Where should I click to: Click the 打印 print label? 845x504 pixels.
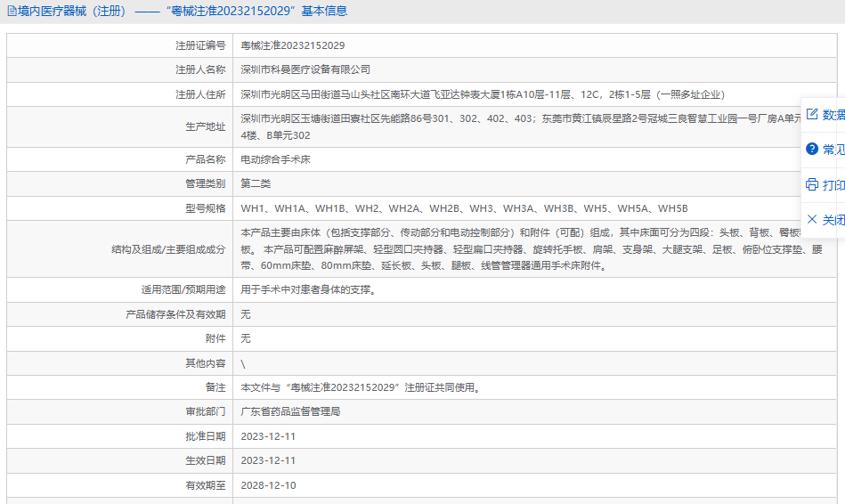coord(833,185)
